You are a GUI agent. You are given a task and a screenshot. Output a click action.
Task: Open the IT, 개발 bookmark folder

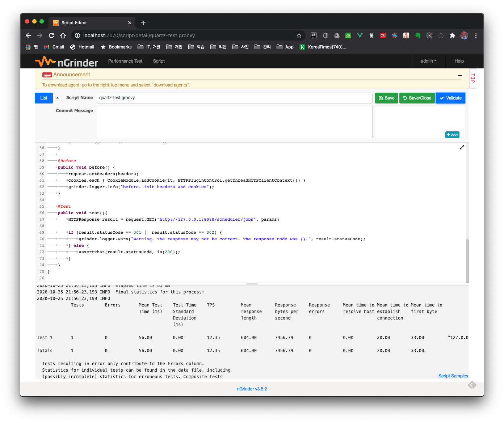pyautogui.click(x=149, y=47)
